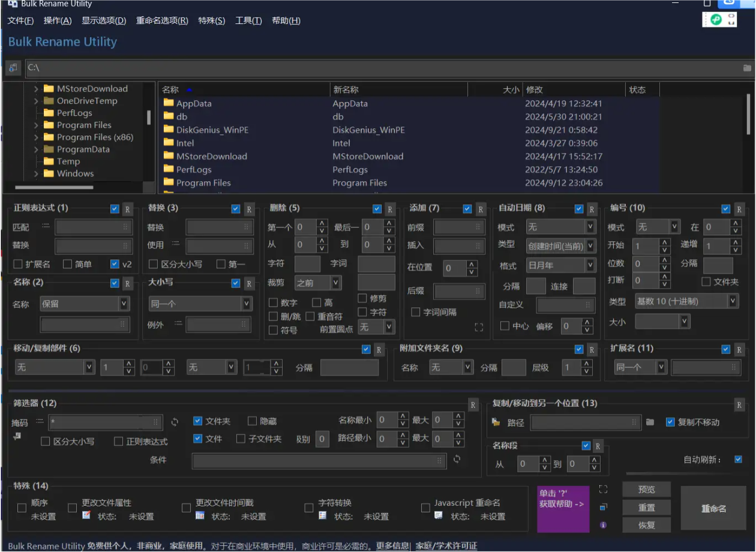The width and height of the screenshot is (756, 552).
Task: Reset the 删除 (5) panel with its R button
Action: tap(390, 209)
